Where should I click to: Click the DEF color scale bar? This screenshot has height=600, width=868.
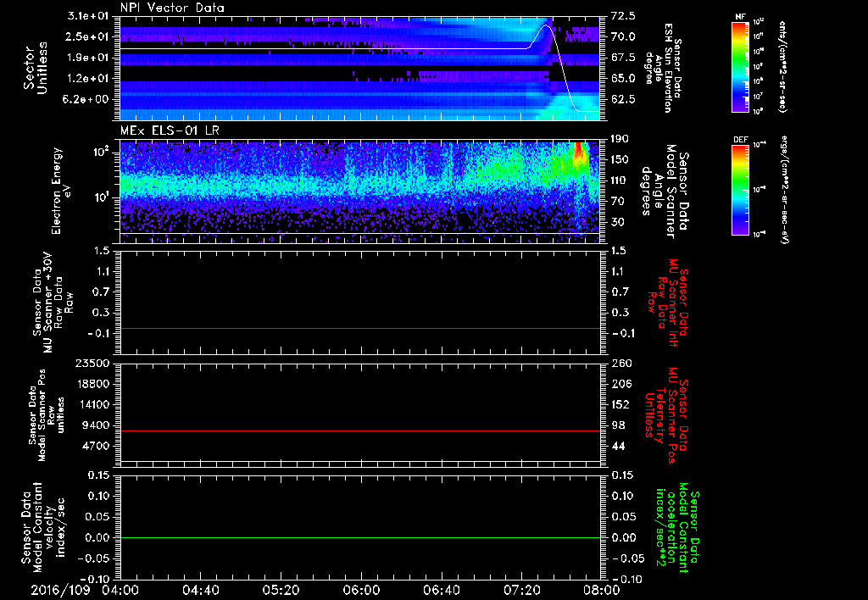[x=738, y=189]
